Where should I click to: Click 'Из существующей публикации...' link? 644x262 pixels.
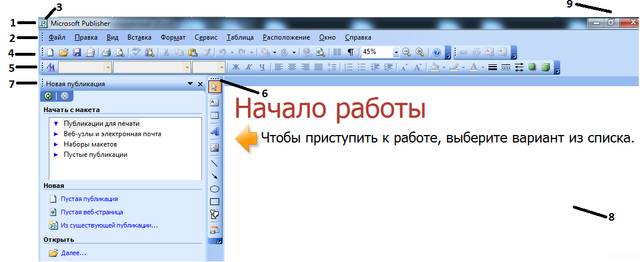click(x=109, y=225)
